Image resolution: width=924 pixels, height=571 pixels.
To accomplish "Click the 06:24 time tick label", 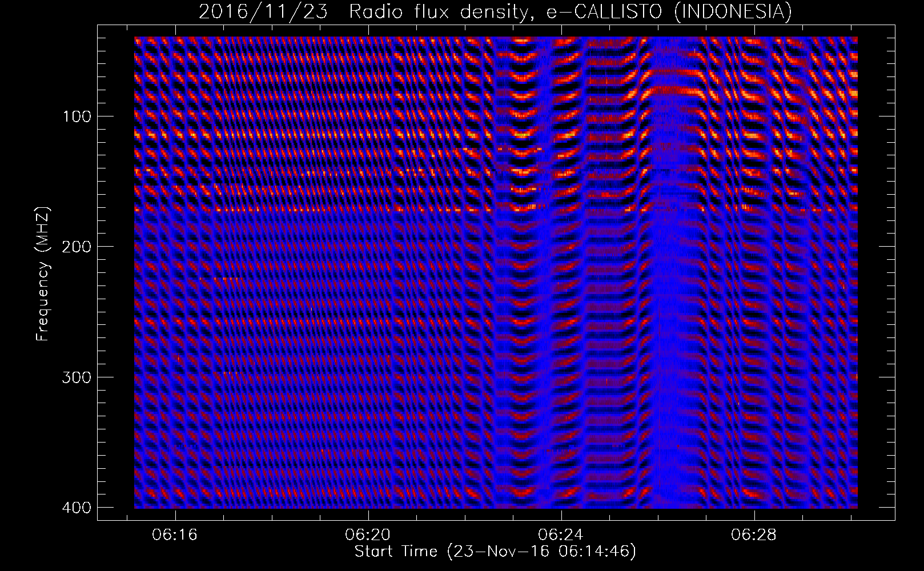I will click(561, 535).
